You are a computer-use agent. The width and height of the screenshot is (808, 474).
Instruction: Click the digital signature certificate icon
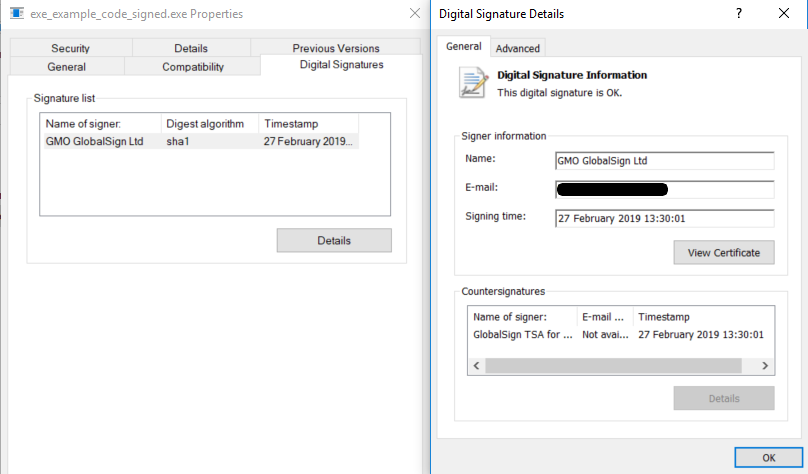[x=472, y=83]
